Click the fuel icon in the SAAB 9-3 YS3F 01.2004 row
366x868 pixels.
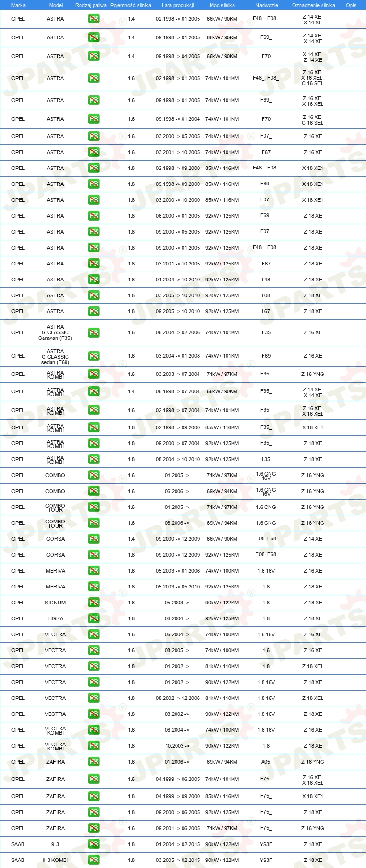pyautogui.click(x=94, y=844)
